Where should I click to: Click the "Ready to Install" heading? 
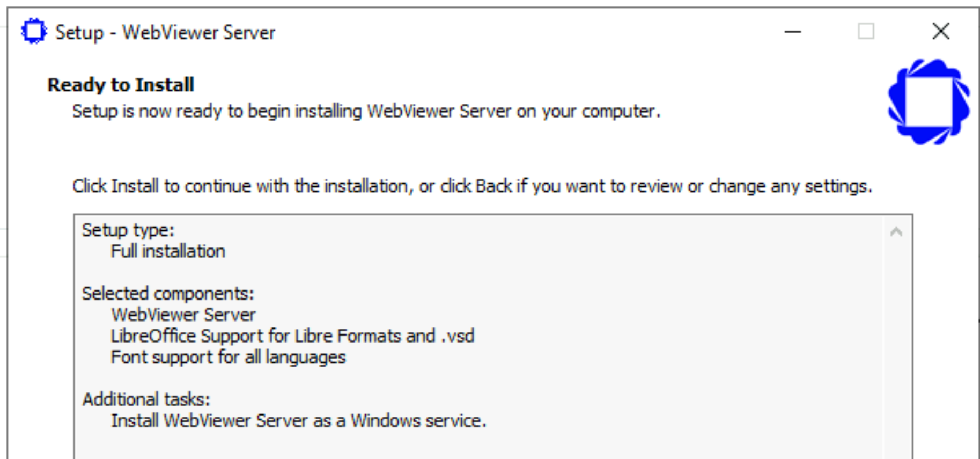click(x=121, y=85)
